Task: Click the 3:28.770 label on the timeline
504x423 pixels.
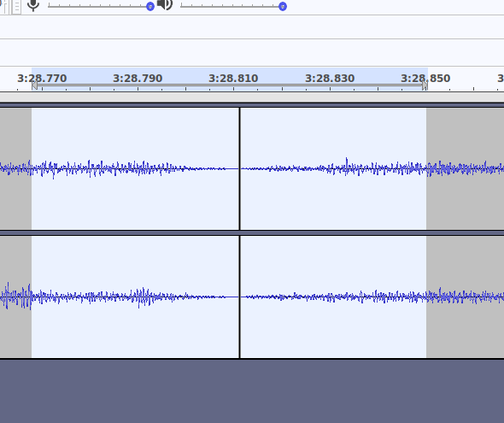Action: click(x=42, y=78)
